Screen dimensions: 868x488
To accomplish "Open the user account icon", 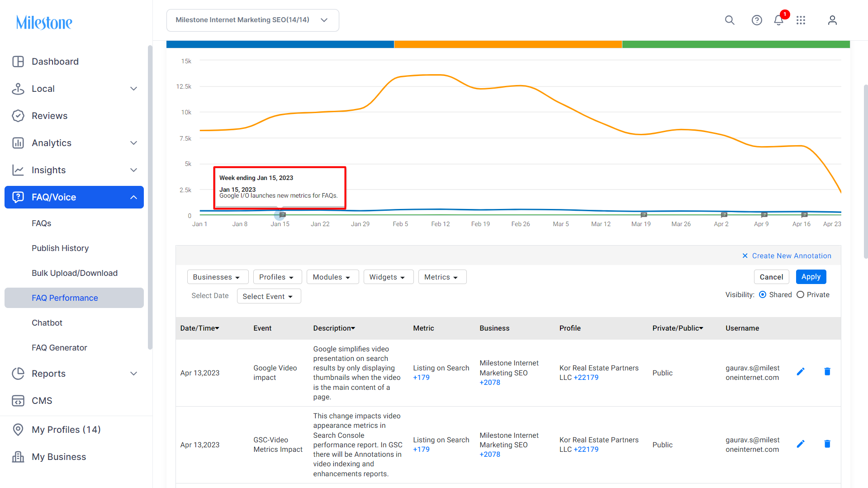I will click(x=832, y=20).
